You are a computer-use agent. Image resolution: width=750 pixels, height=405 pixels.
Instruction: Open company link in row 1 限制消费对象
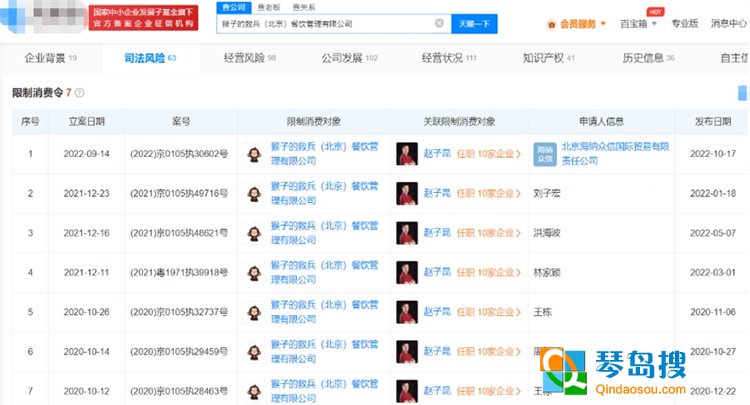pyautogui.click(x=324, y=153)
